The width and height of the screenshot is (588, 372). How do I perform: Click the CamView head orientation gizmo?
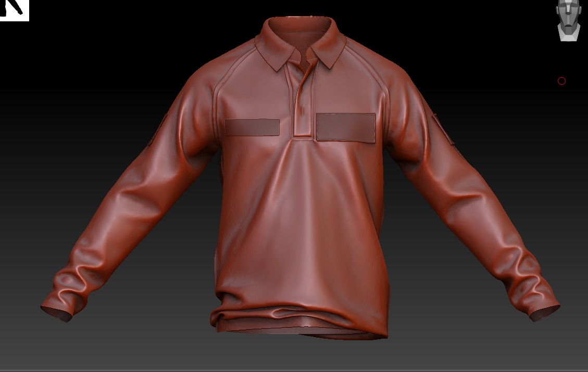(x=569, y=20)
